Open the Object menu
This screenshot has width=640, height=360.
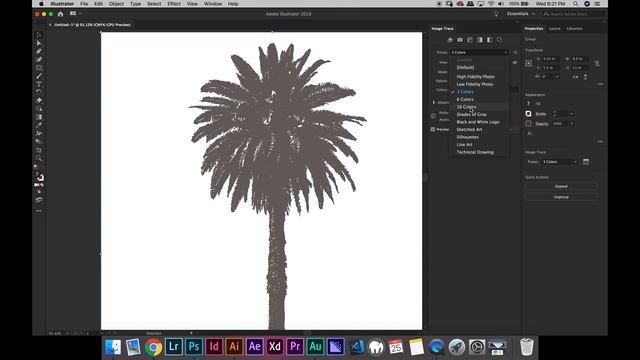click(x=116, y=4)
